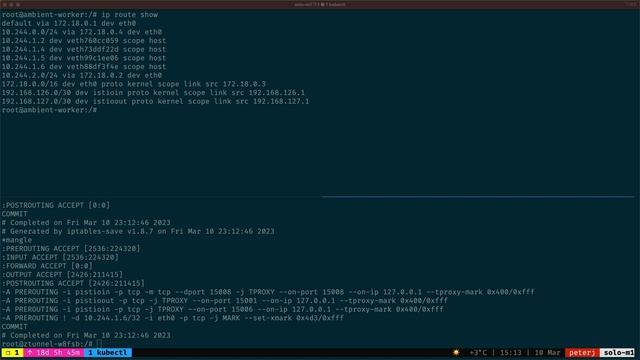Click the 192.168.127.0/30 dev istioout route line
The height and width of the screenshot is (360, 640).
(x=155, y=101)
